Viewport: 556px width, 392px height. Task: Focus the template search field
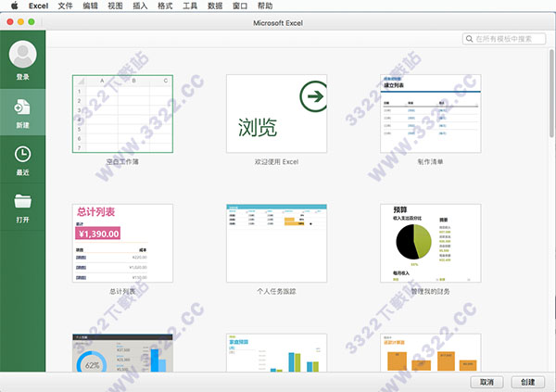pyautogui.click(x=504, y=39)
